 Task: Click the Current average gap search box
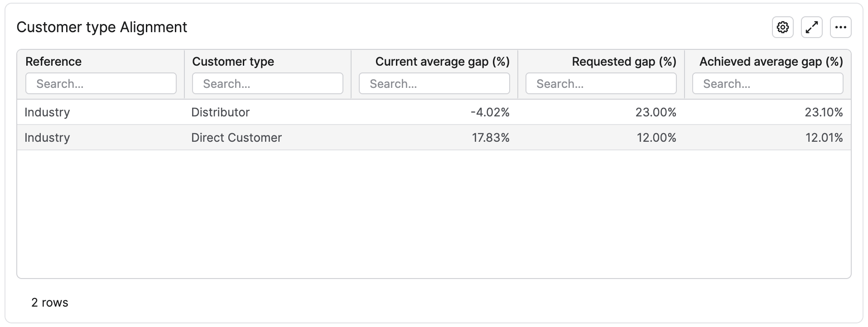coord(434,83)
